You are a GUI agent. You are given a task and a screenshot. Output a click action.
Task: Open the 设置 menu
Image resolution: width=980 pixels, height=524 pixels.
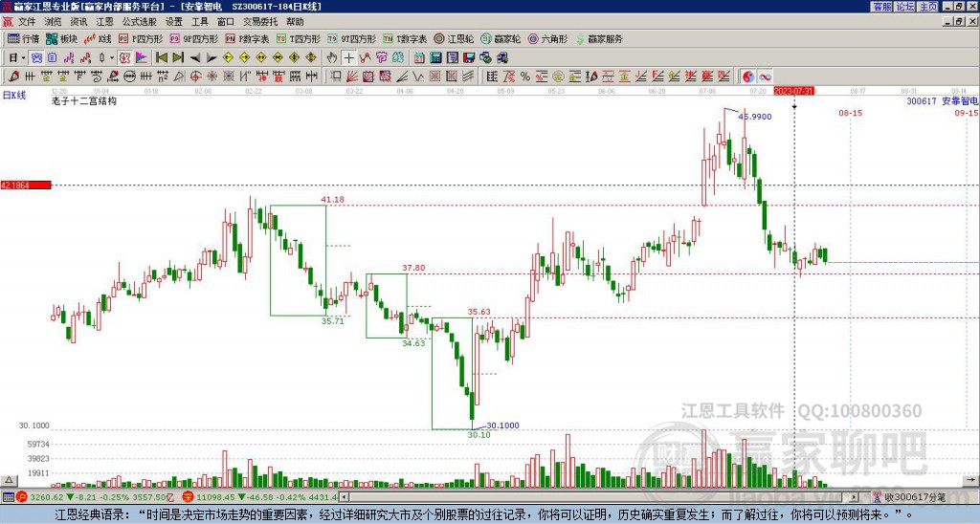174,22
